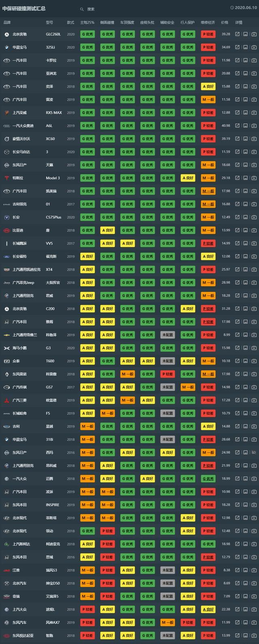View images icon for 雅阁 row
This screenshot has height=644, width=259.
[246, 322]
